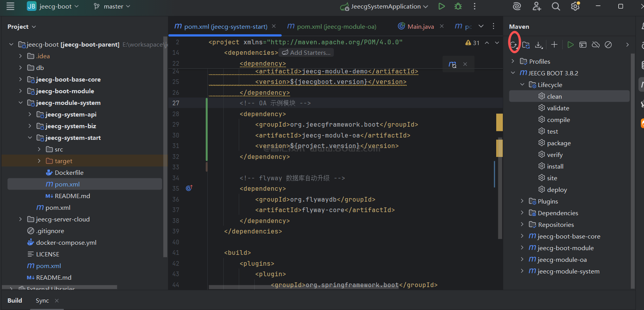Expand the .idea folder

(x=21, y=56)
